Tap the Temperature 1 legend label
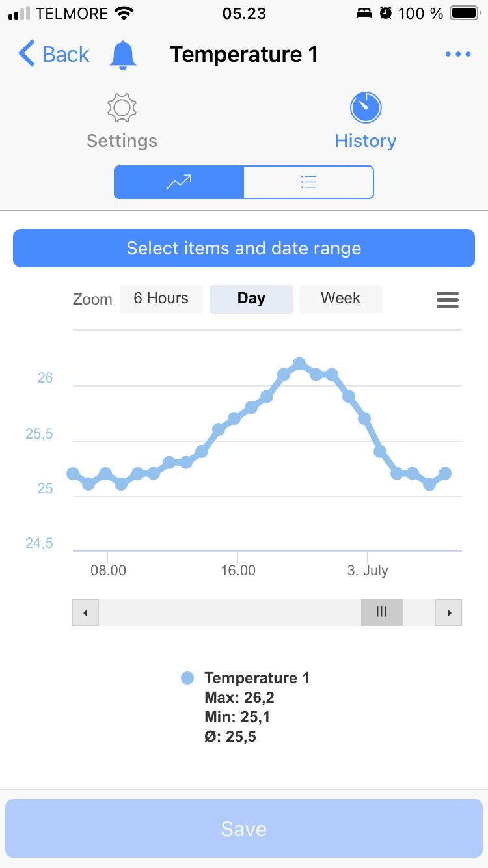The image size is (488, 868). click(x=257, y=678)
